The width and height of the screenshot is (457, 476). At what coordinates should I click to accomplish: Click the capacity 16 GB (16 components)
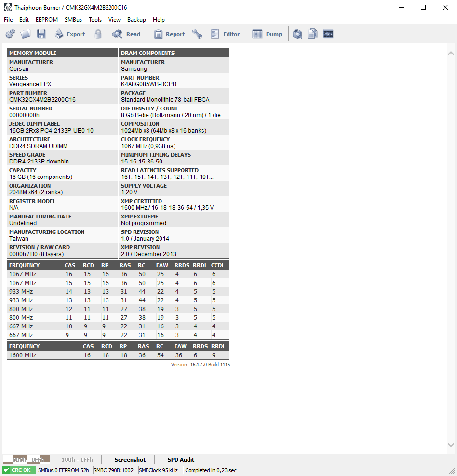[40, 177]
